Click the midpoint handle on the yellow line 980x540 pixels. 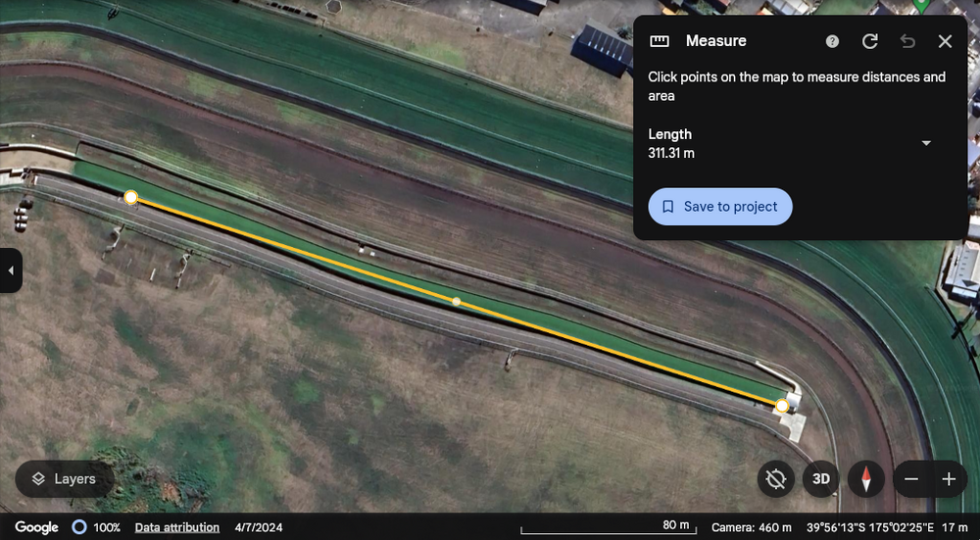pos(456,301)
